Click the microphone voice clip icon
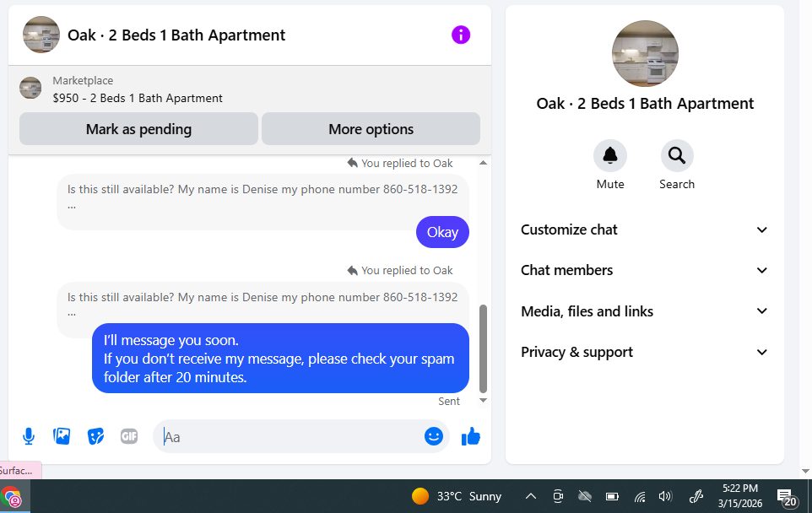 [x=29, y=436]
